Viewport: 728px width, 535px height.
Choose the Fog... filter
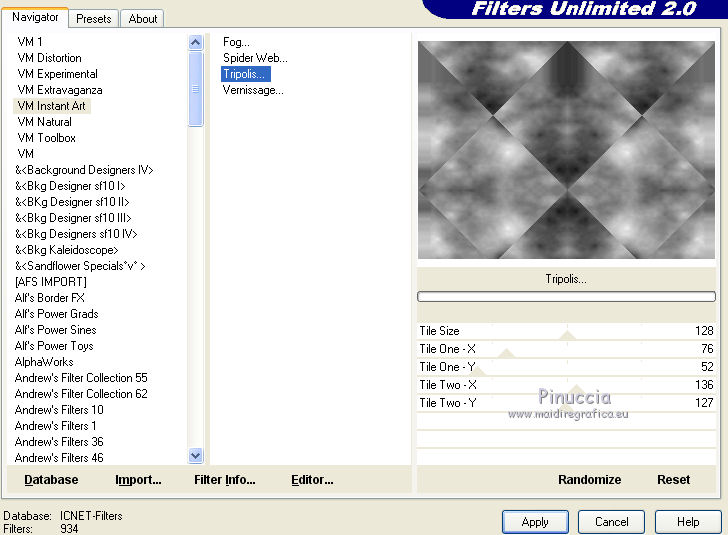tap(236, 42)
